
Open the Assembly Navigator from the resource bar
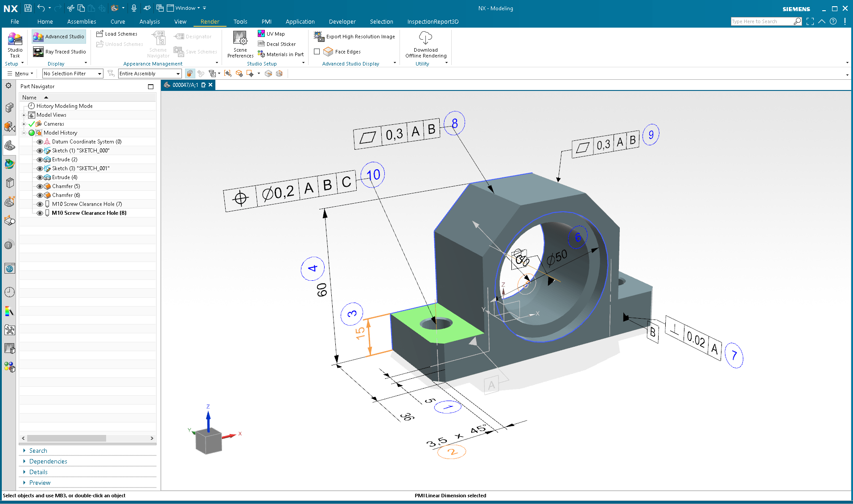tap(9, 107)
